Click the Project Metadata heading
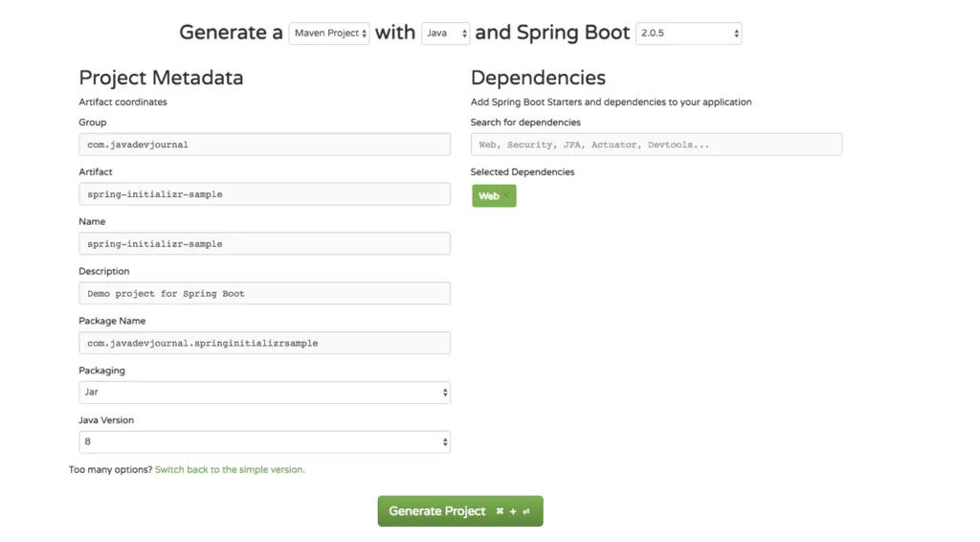Viewport: 980px width, 542px height. [161, 78]
